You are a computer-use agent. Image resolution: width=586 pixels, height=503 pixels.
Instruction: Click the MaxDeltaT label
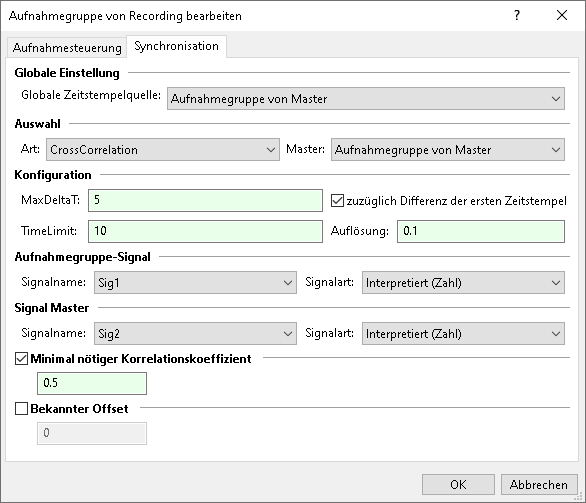click(x=50, y=200)
